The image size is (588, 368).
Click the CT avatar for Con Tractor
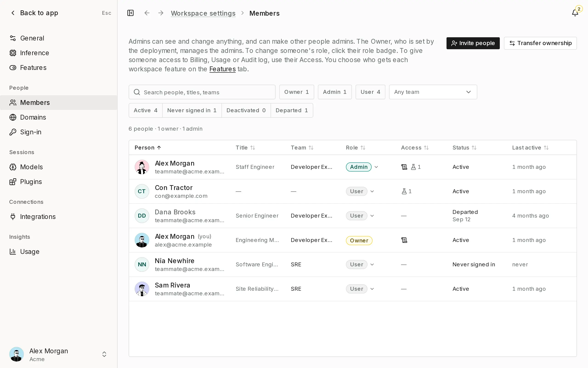pyautogui.click(x=142, y=191)
